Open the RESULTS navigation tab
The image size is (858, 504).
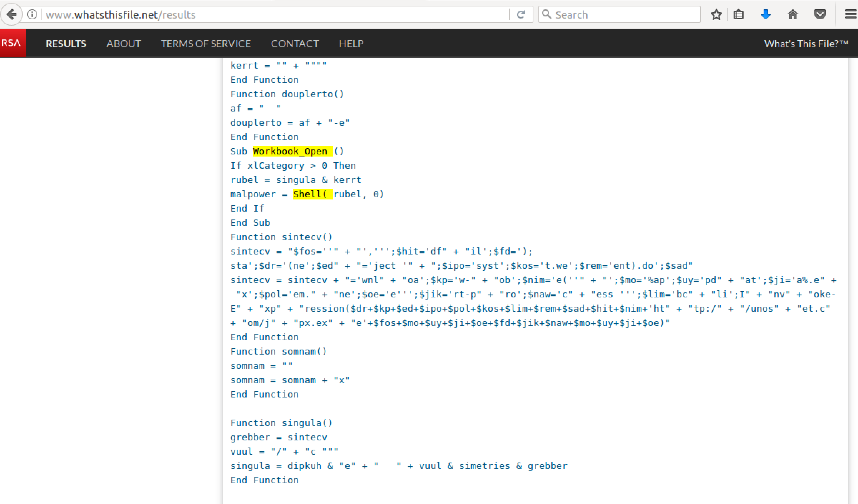[66, 44]
